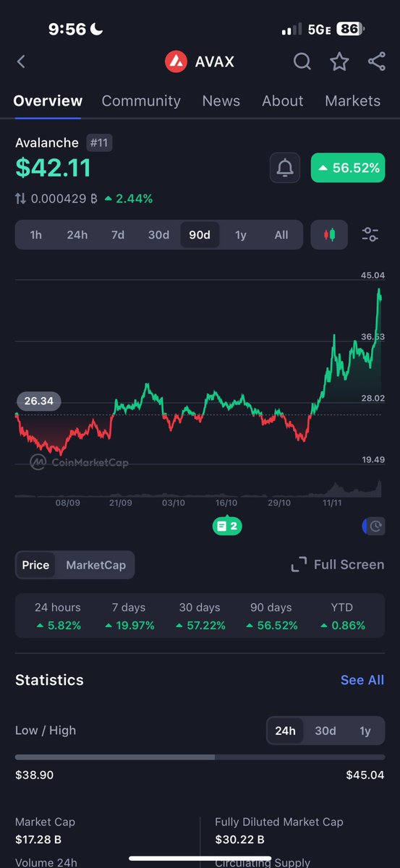
Task: Select the 90d chart range
Action: [x=200, y=234]
